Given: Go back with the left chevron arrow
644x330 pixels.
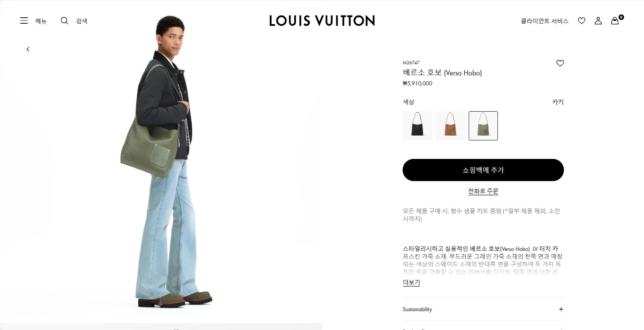Looking at the screenshot, I should [x=28, y=49].
